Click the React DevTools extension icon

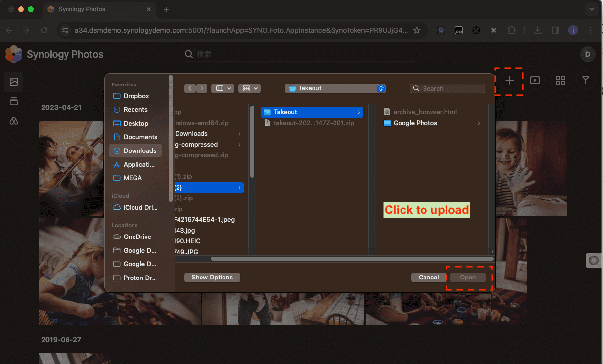click(441, 30)
